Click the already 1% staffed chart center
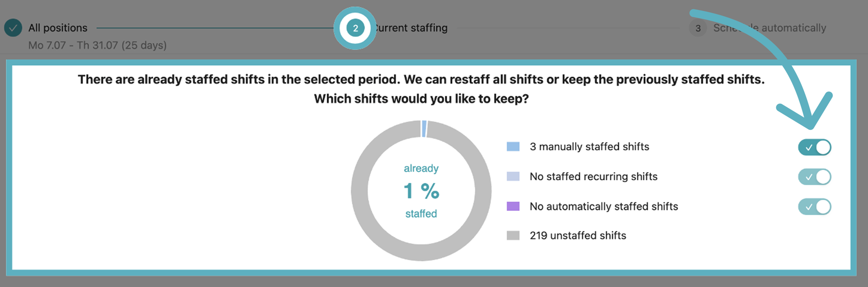The image size is (868, 287). coord(421,191)
